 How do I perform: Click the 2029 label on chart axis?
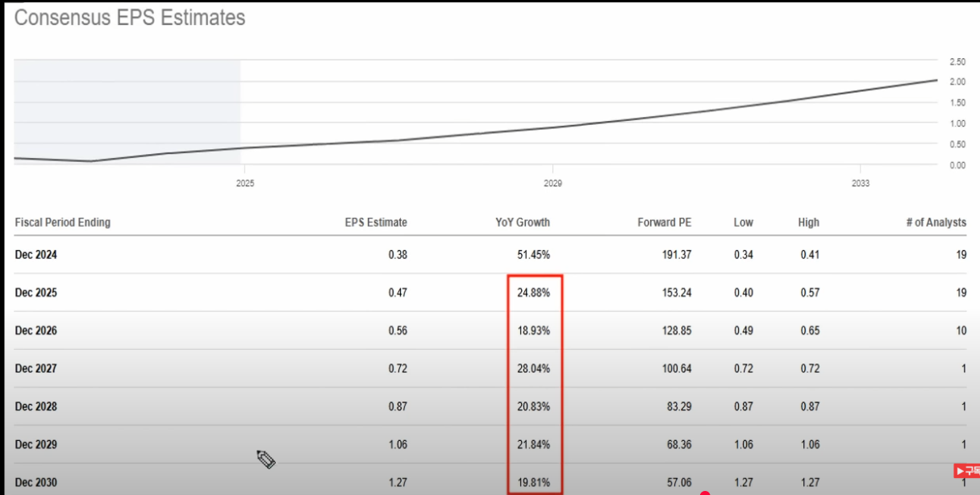[553, 184]
